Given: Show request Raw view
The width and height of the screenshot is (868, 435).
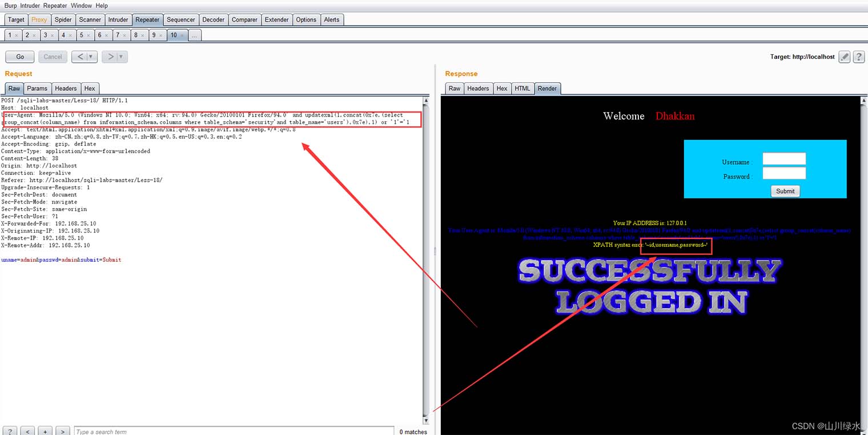Looking at the screenshot, I should click(14, 88).
